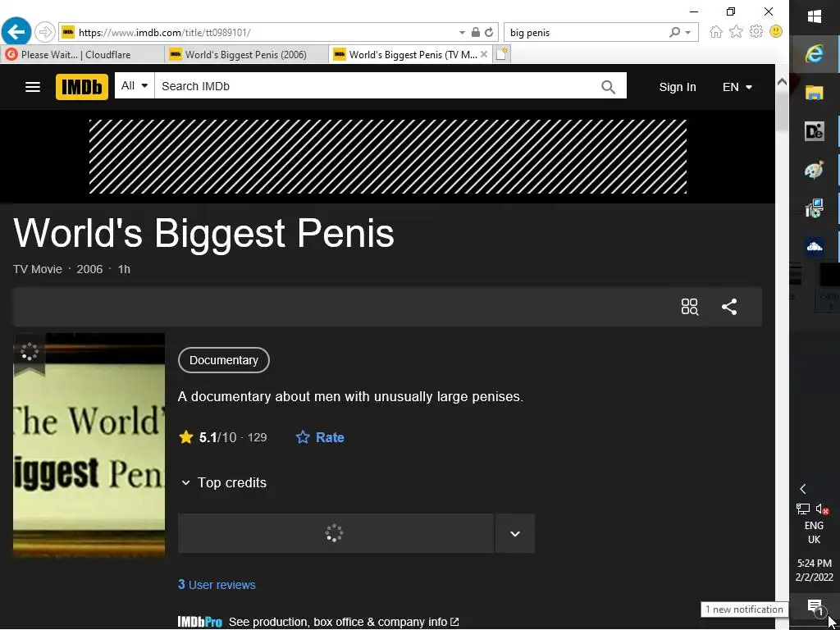Open the all topics grid icon
This screenshot has height=630, width=840.
click(x=689, y=307)
